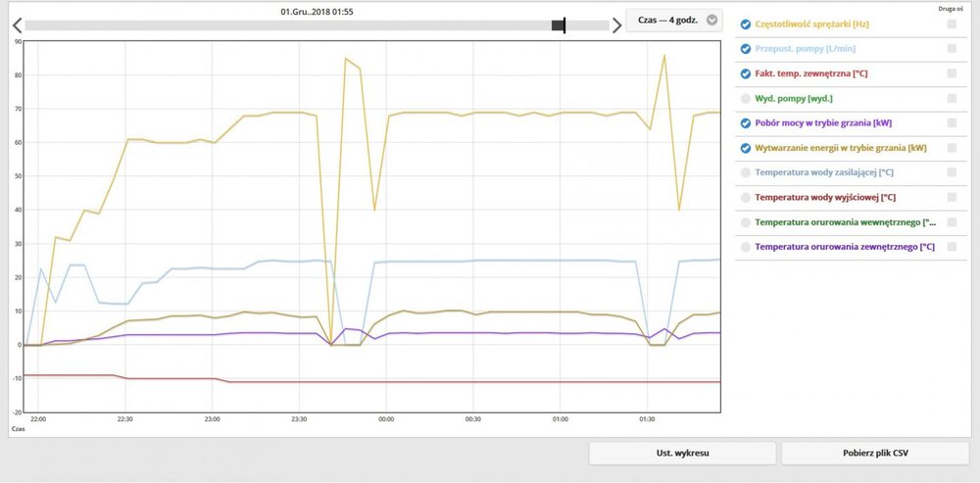Click the dropdown arrow on time range selector
This screenshot has width=980, height=483.
[712, 20]
